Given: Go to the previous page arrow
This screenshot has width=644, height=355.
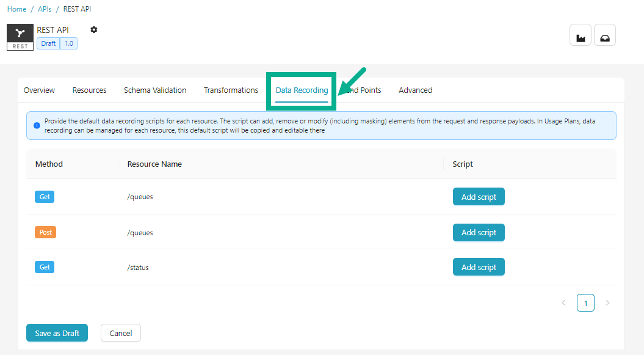Looking at the screenshot, I should click(563, 303).
